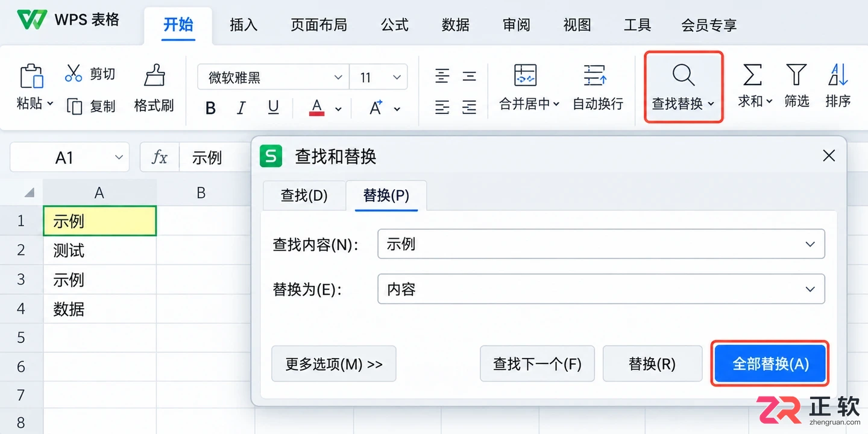The height and width of the screenshot is (434, 868).
Task: Open the 数据 ribbon tab
Action: click(456, 25)
